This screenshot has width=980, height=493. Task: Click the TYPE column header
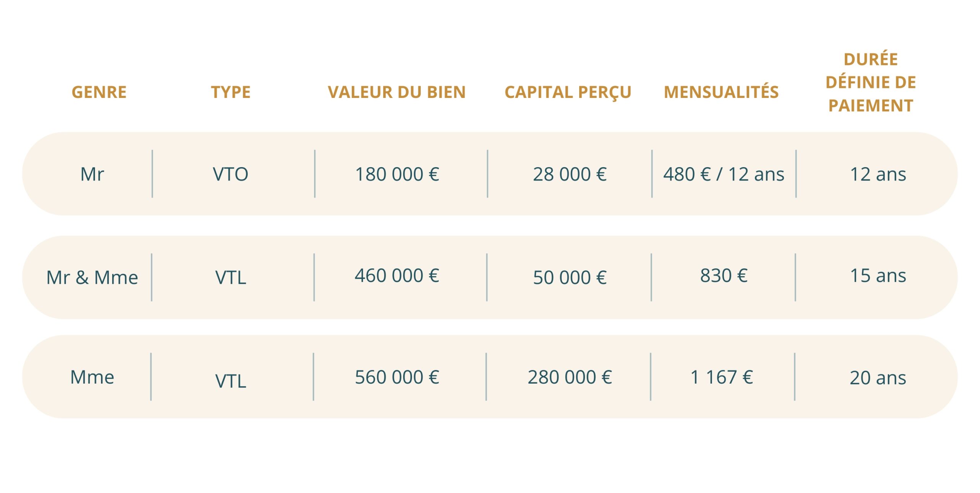[231, 92]
